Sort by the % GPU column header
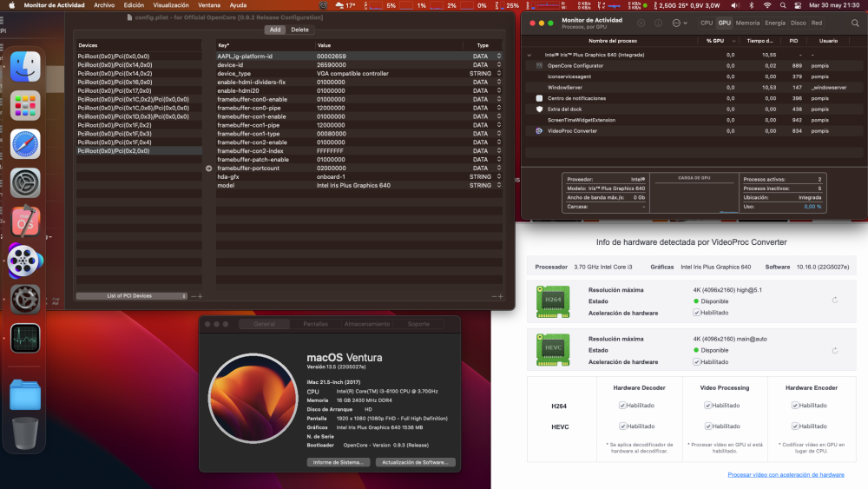The image size is (868, 489). pos(714,41)
